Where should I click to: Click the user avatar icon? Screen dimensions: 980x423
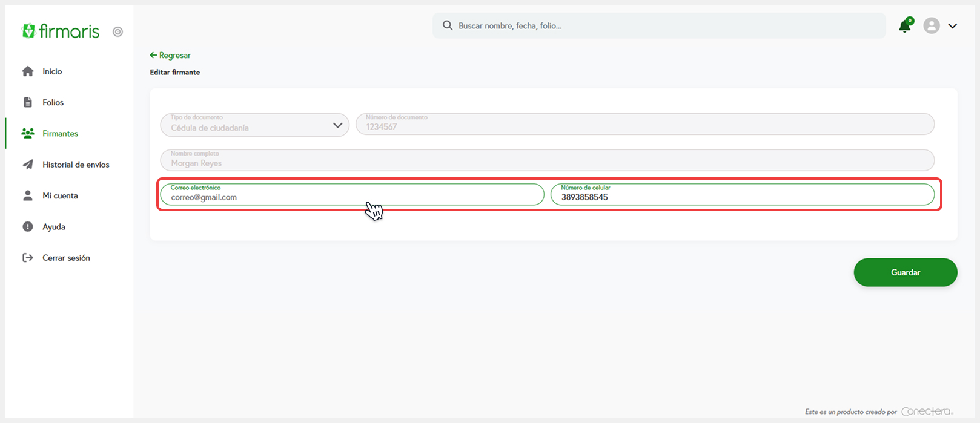point(932,26)
